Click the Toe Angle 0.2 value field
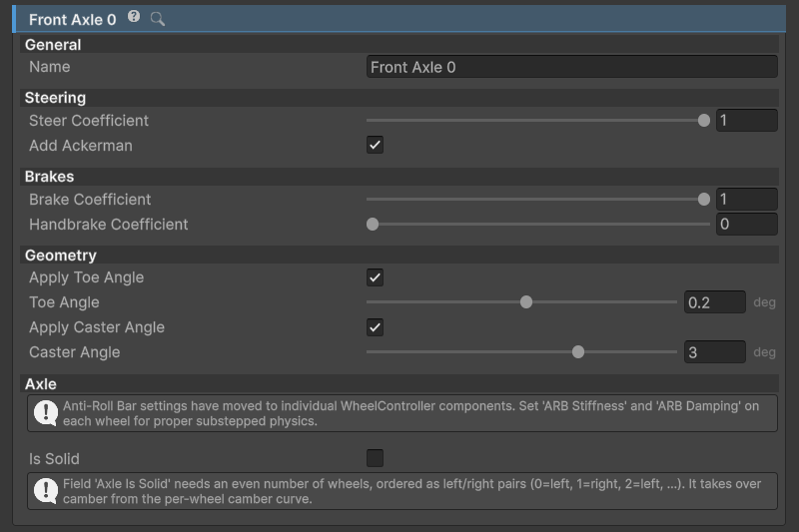This screenshot has height=532, width=799. [x=714, y=301]
